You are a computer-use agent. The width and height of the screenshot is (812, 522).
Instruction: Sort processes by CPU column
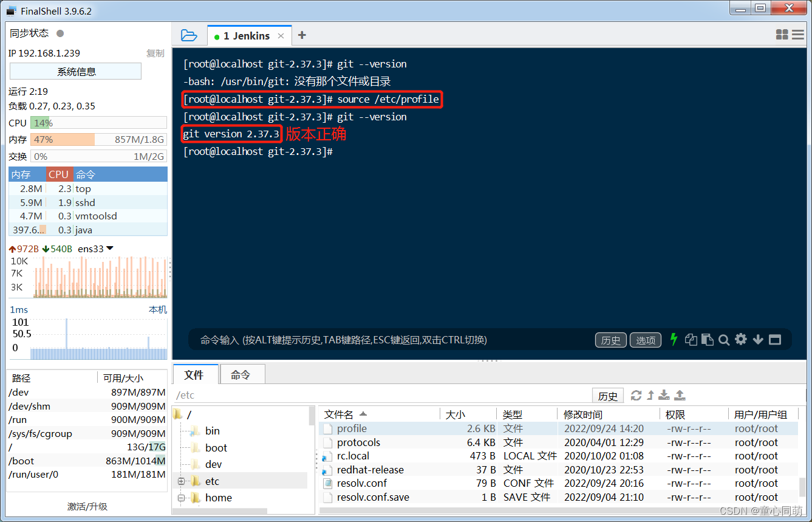59,174
